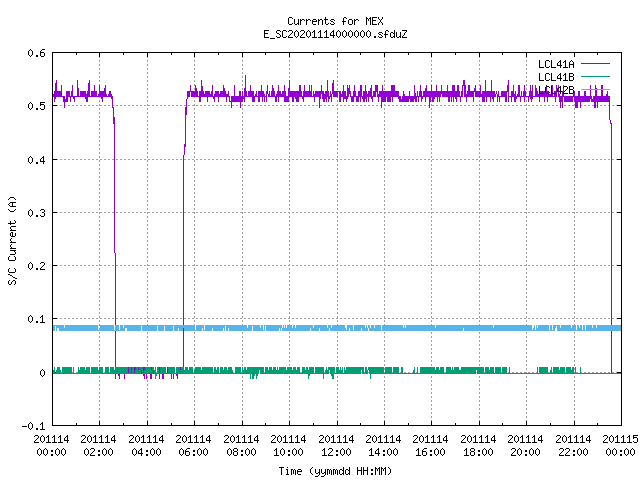640x480 pixels.
Task: Click the y-axis tick value 0.4
Action: coord(36,160)
